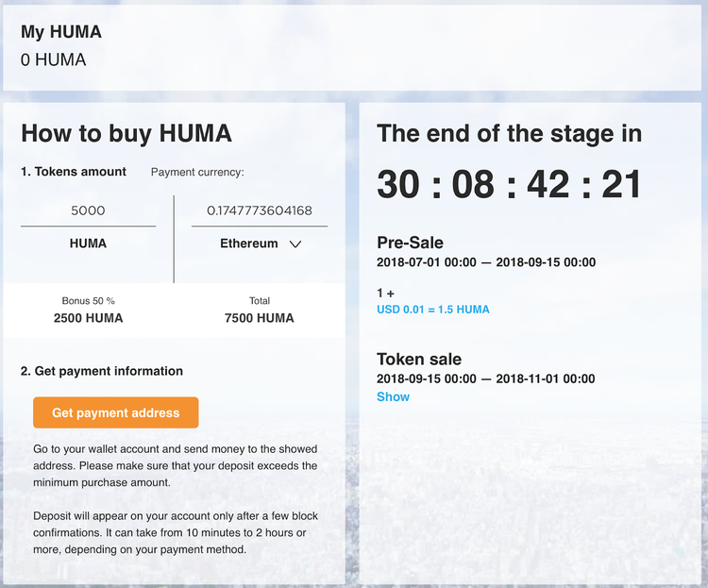Open the Ethereum payment currency dropdown
The image size is (708, 588).
pyautogui.click(x=249, y=244)
